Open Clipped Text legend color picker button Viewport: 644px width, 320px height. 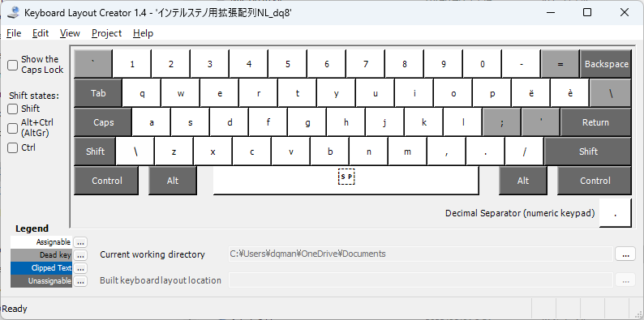click(80, 268)
